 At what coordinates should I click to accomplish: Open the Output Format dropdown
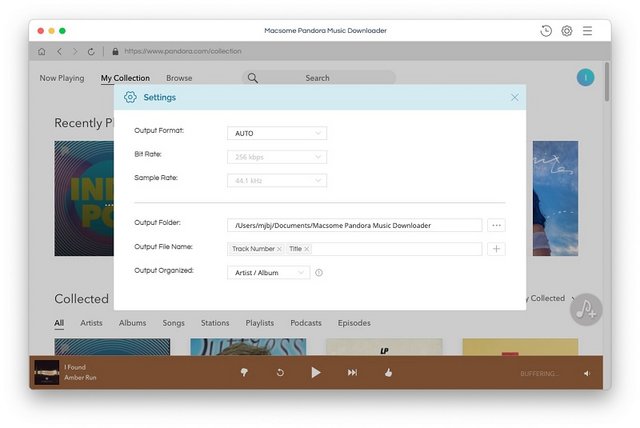[x=277, y=133]
